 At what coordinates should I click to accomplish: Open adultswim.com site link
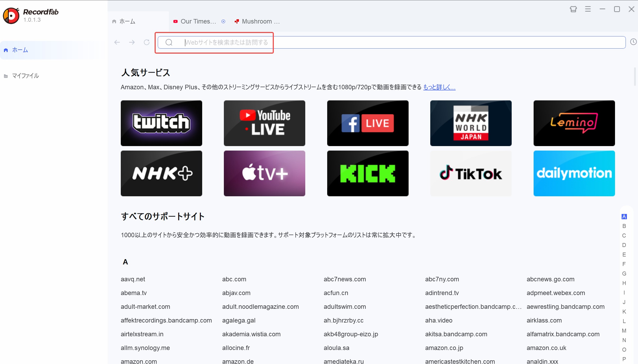(x=345, y=307)
